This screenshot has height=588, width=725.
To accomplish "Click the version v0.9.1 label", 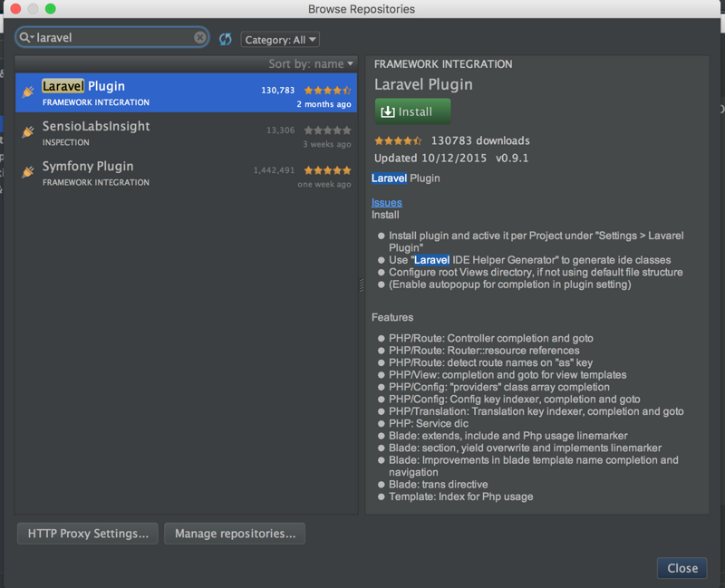I will coord(512,158).
